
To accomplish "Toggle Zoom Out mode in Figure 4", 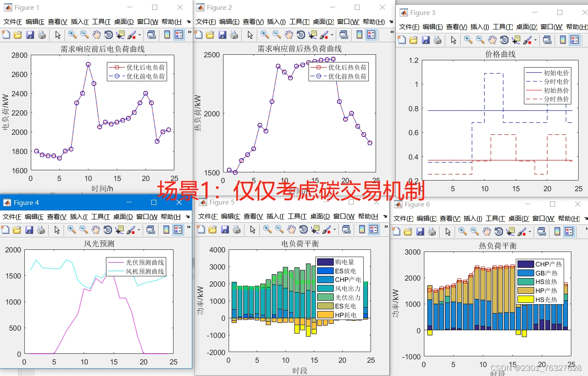I will point(84,230).
